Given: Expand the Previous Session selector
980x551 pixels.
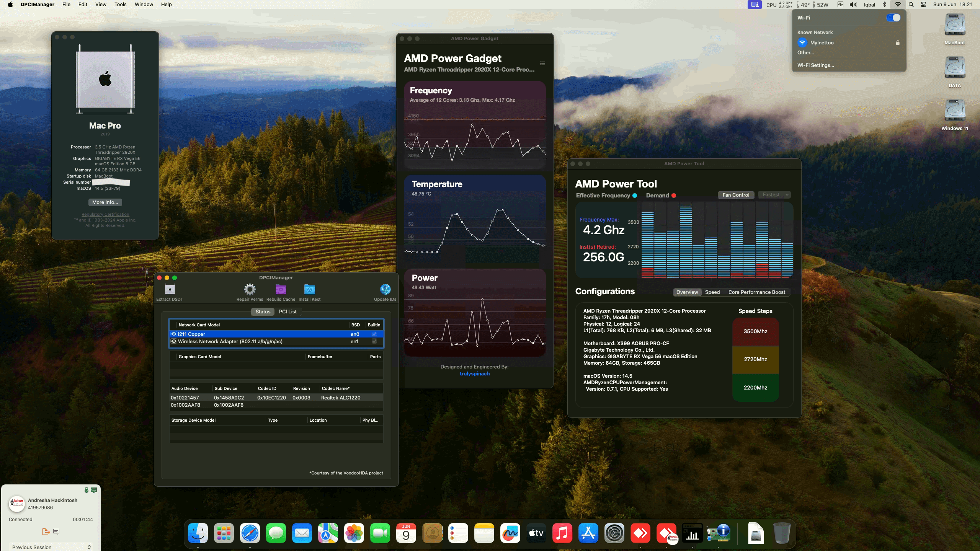Looking at the screenshot, I should pos(51,547).
